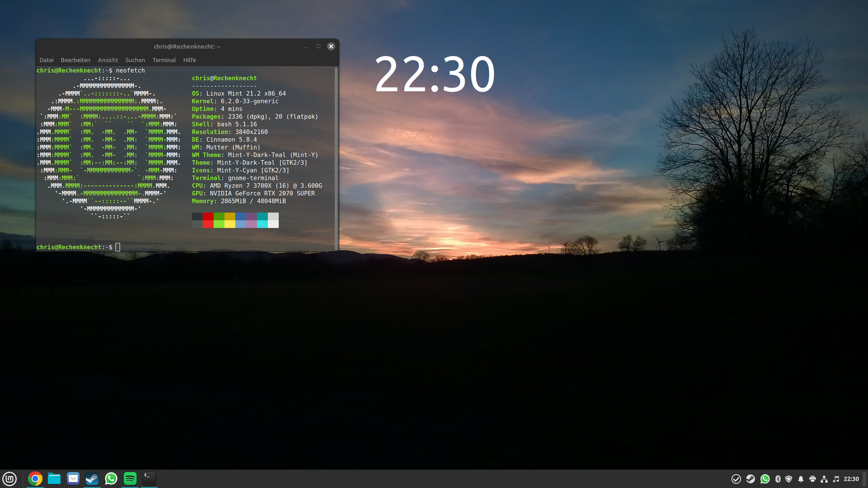Open the Datei menu in the terminal
This screenshot has width=868, height=488.
click(46, 60)
